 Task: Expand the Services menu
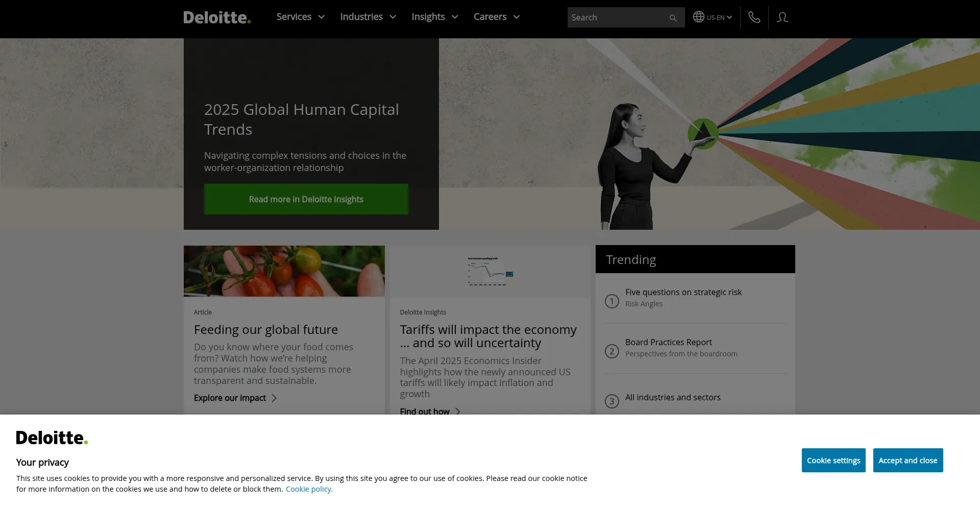coord(300,17)
